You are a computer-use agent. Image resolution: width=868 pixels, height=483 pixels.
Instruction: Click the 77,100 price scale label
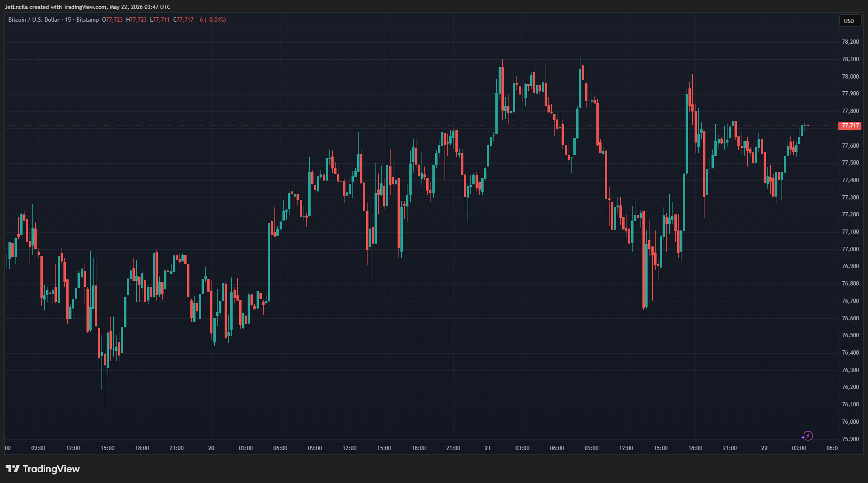(x=850, y=232)
